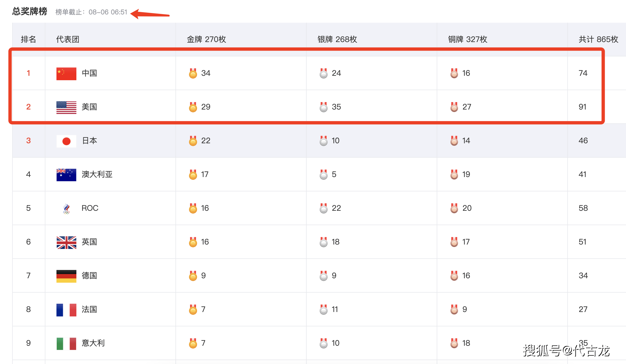Click the China flag icon
Viewport: 626px width, 364px height.
pos(66,74)
